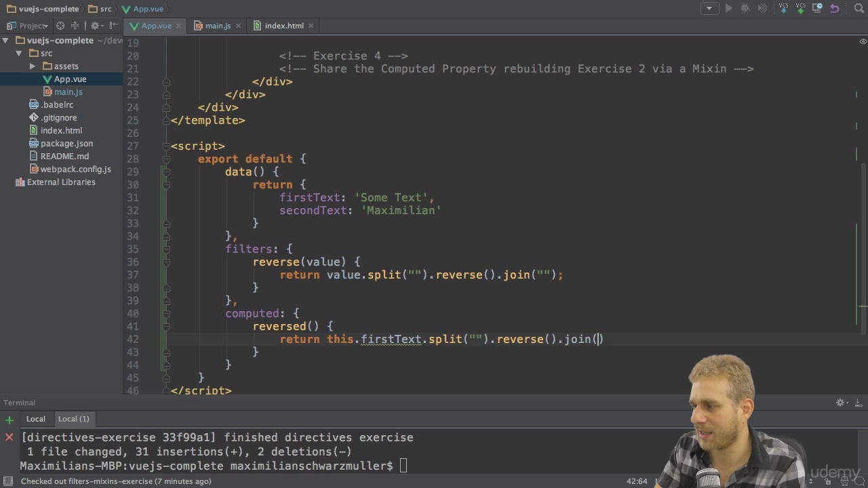Image resolution: width=868 pixels, height=488 pixels.
Task: Click fold toggle on line 22
Action: 166,82
